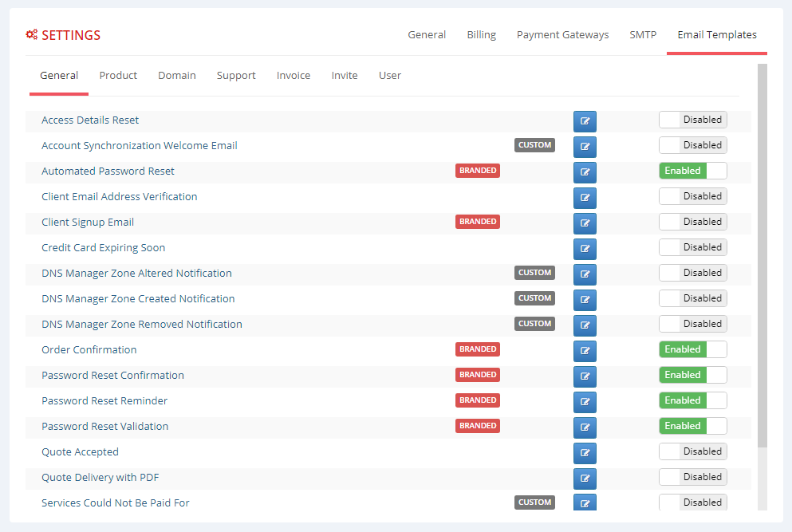Open the editor for Quote Accepted
Image resolution: width=792 pixels, height=532 pixels.
click(585, 453)
